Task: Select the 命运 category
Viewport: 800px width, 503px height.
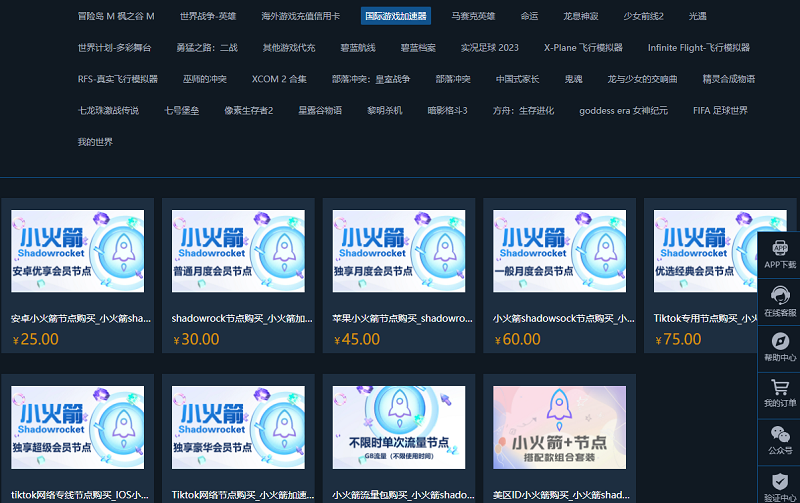Action: coord(529,16)
